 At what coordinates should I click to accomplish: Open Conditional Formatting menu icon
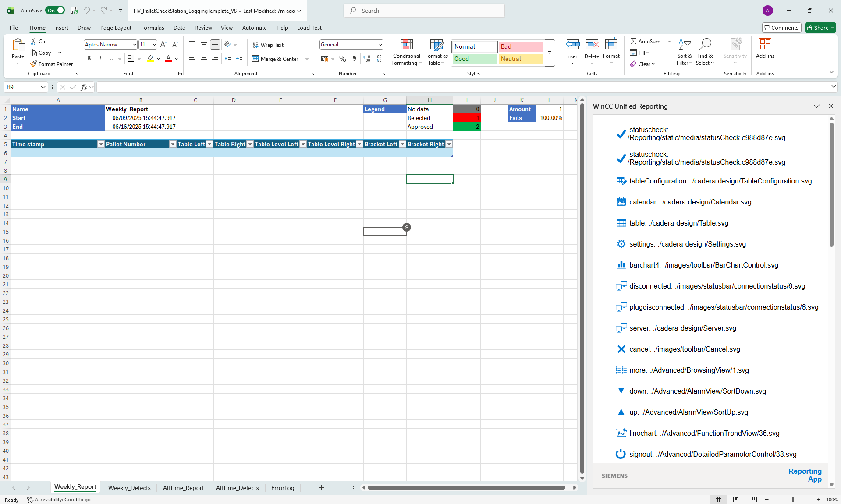[x=406, y=45]
